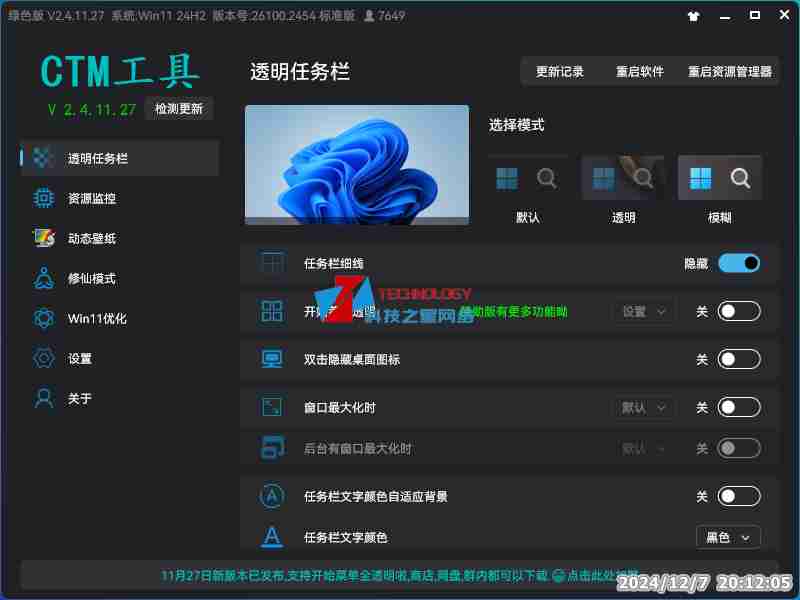
Task: Click the 重启资源管理器 button
Action: pyautogui.click(x=730, y=72)
